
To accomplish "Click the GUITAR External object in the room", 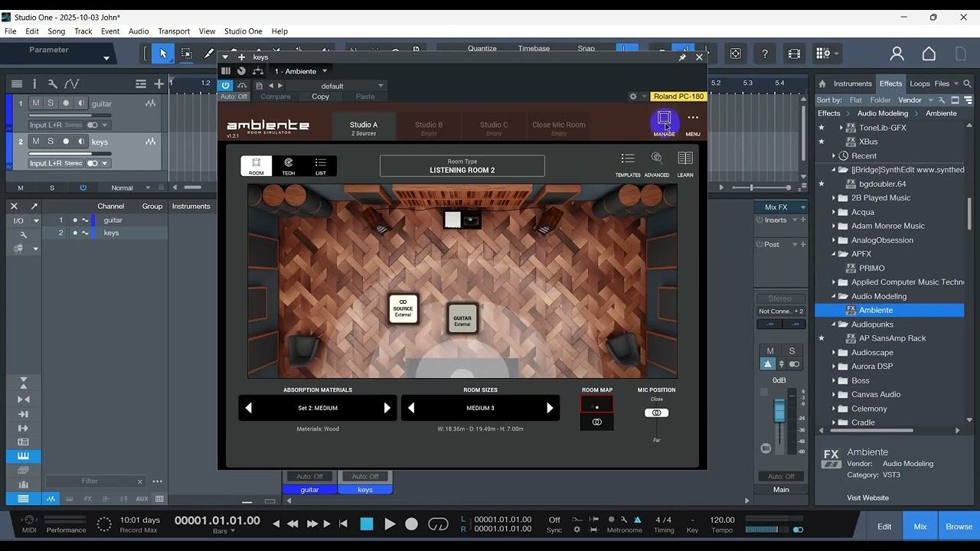I will tap(462, 318).
